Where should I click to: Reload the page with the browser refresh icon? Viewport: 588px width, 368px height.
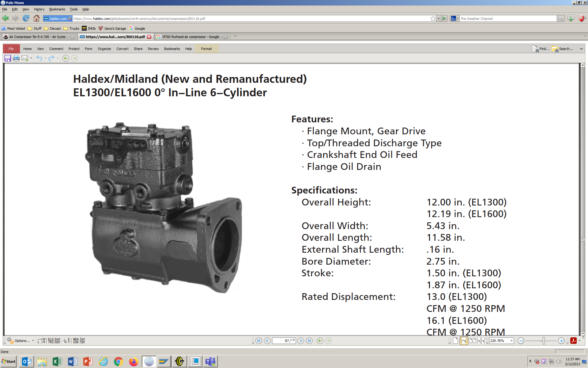coord(26,18)
